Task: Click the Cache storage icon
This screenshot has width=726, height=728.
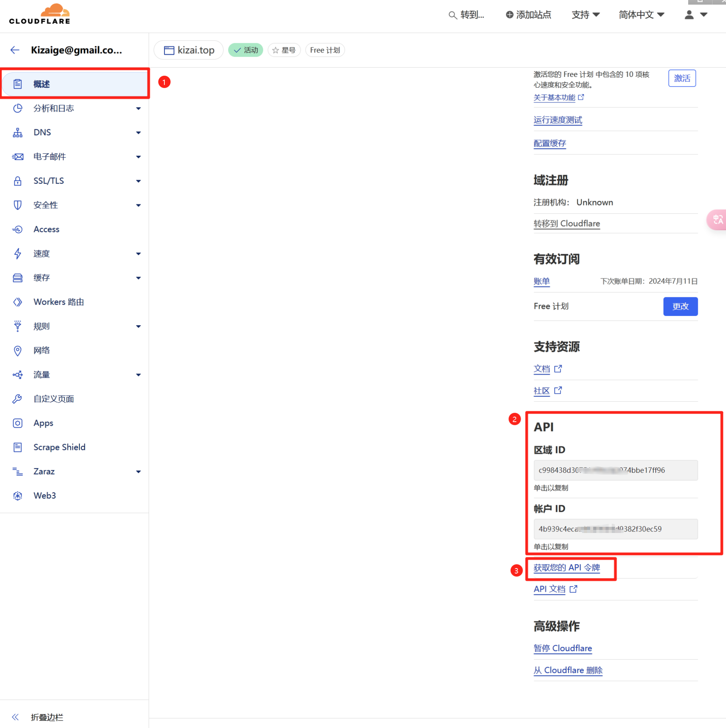Action: pos(17,278)
